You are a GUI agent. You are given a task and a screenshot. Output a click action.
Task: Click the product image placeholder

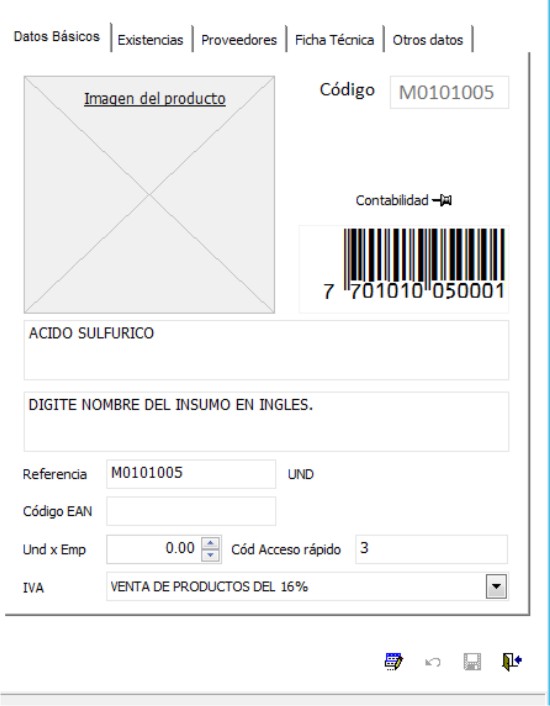(x=149, y=195)
